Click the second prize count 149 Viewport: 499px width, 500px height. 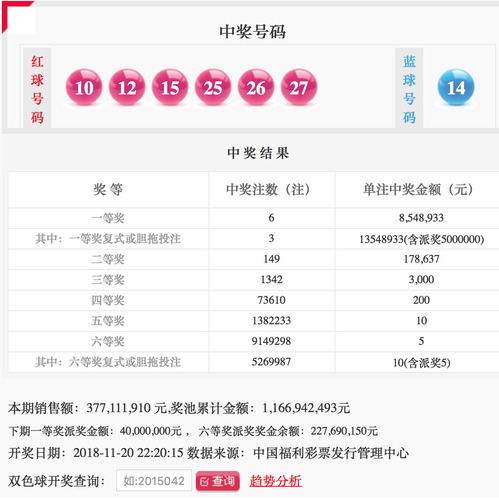(271, 259)
